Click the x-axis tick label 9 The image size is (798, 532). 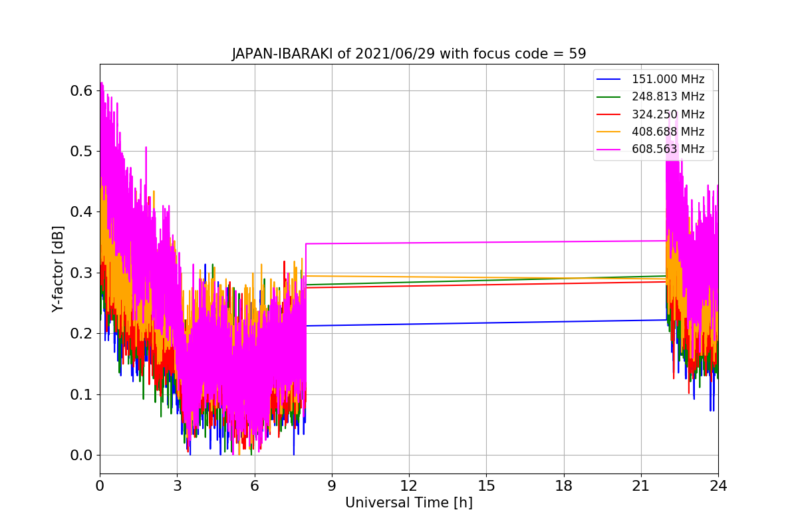[x=332, y=485]
